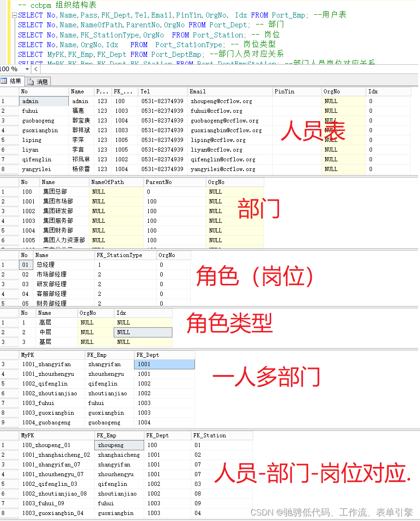
Task: Select station cell 市场部经理
Action: click(x=64, y=275)
